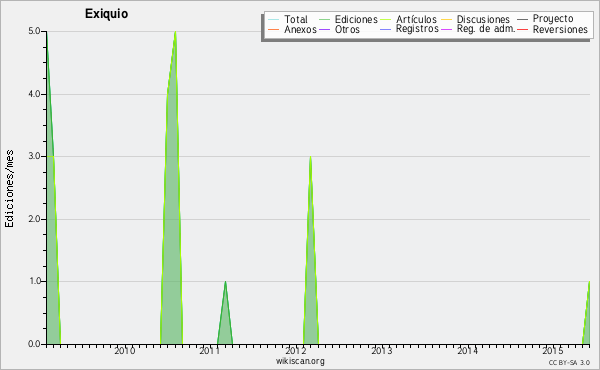Image resolution: width=600 pixels, height=370 pixels.
Task: Click the y-axis value "2.0"
Action: (34, 219)
